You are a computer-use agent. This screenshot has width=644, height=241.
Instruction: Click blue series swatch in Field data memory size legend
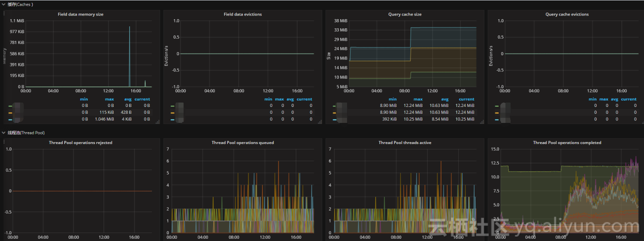tap(10, 120)
